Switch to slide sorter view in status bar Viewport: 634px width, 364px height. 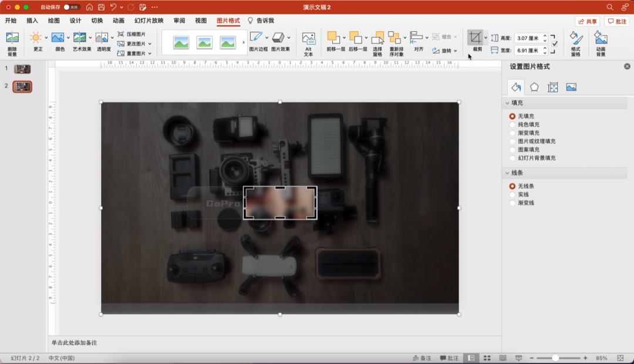487,358
